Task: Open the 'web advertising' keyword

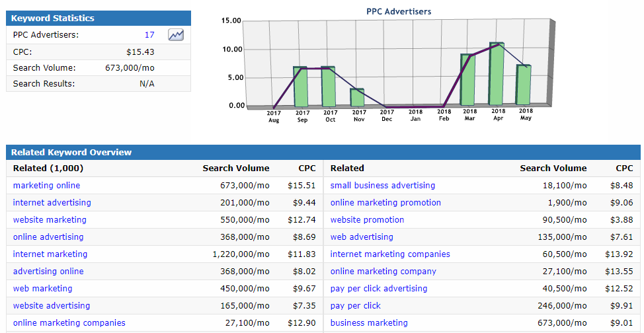Action: pos(362,237)
